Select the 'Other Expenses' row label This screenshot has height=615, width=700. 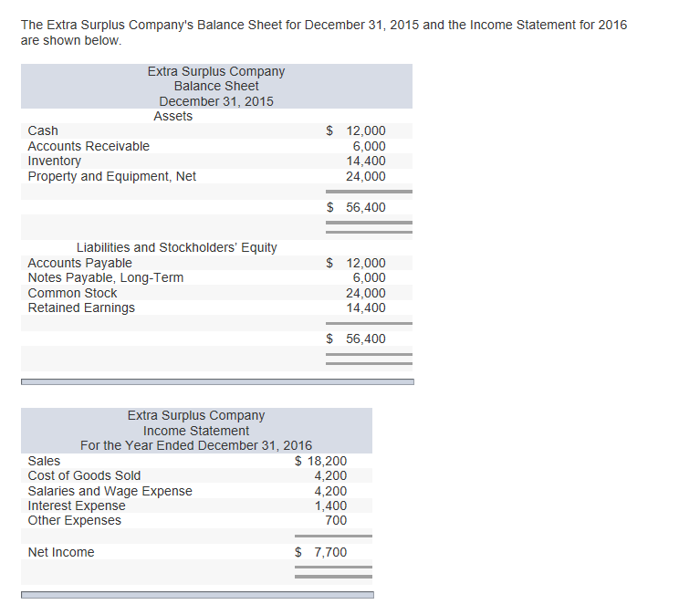pos(74,520)
